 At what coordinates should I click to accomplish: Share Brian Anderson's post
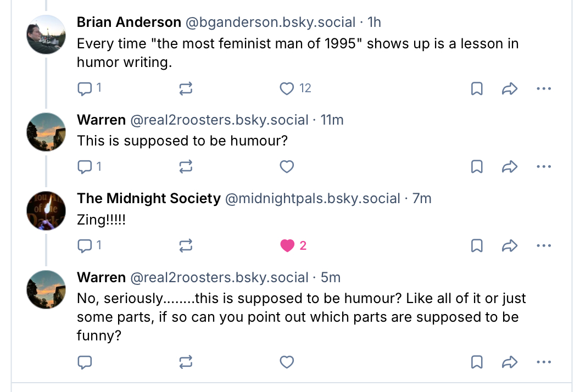pyautogui.click(x=510, y=88)
